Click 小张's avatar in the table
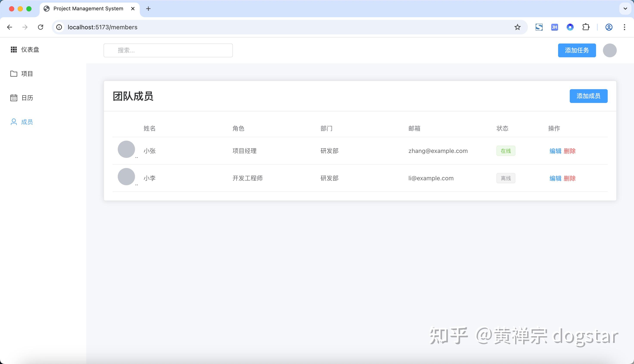The image size is (634, 364). 126,149
